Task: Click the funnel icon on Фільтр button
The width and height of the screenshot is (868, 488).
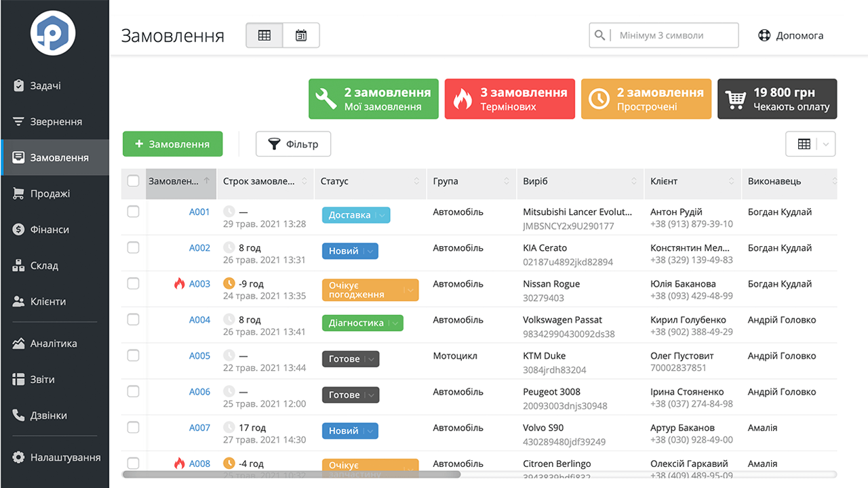Action: (274, 144)
